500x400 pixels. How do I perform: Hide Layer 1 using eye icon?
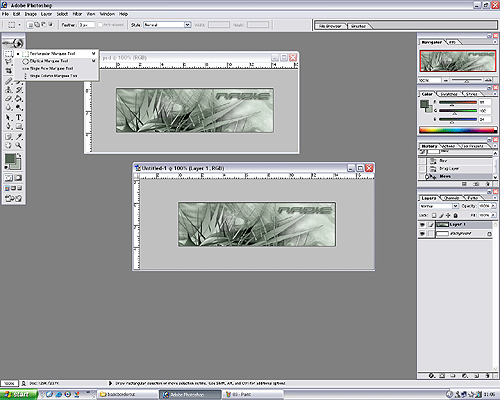click(x=422, y=225)
